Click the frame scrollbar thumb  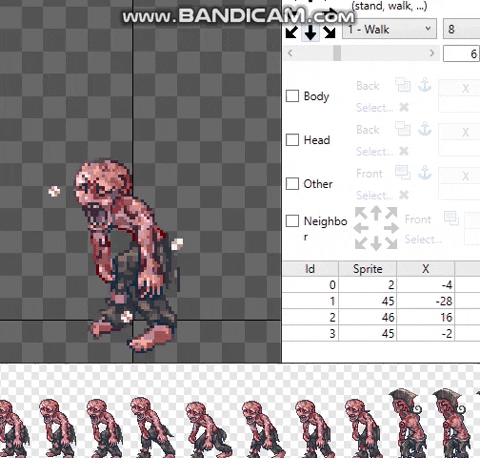pos(337,53)
